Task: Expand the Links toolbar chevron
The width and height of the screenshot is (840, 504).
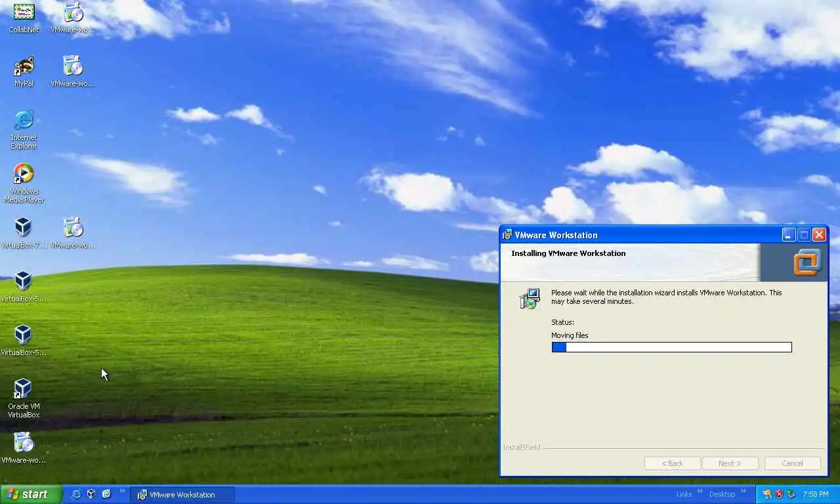Action: point(700,491)
